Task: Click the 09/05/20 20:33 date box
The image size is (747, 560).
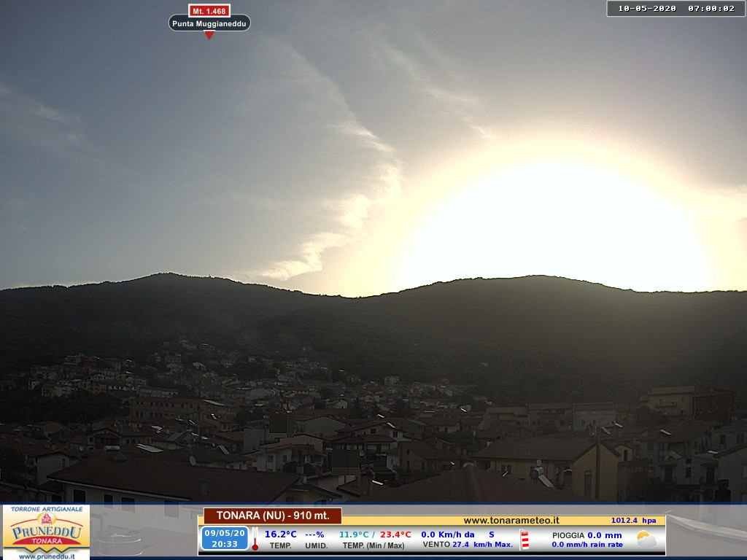Action: click(x=225, y=538)
